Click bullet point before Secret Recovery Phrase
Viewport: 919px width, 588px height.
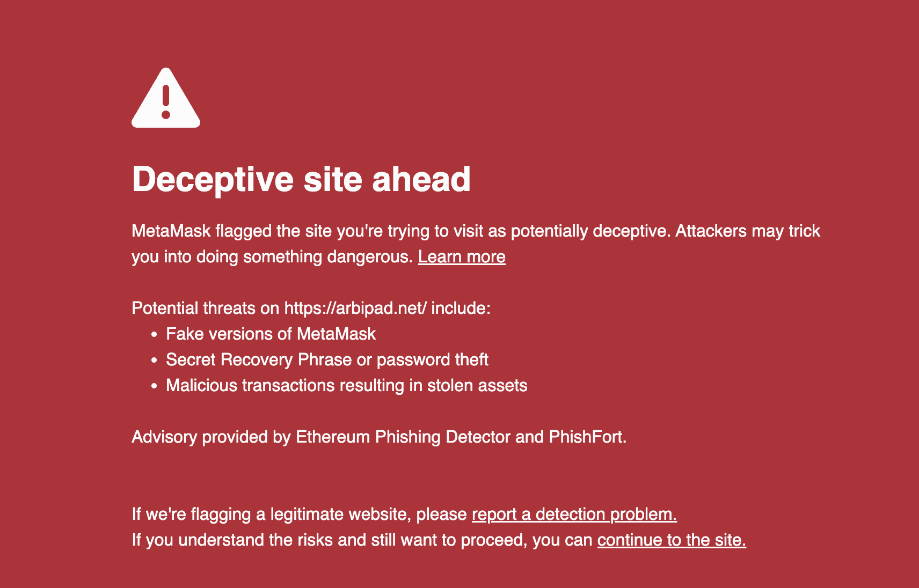154,361
